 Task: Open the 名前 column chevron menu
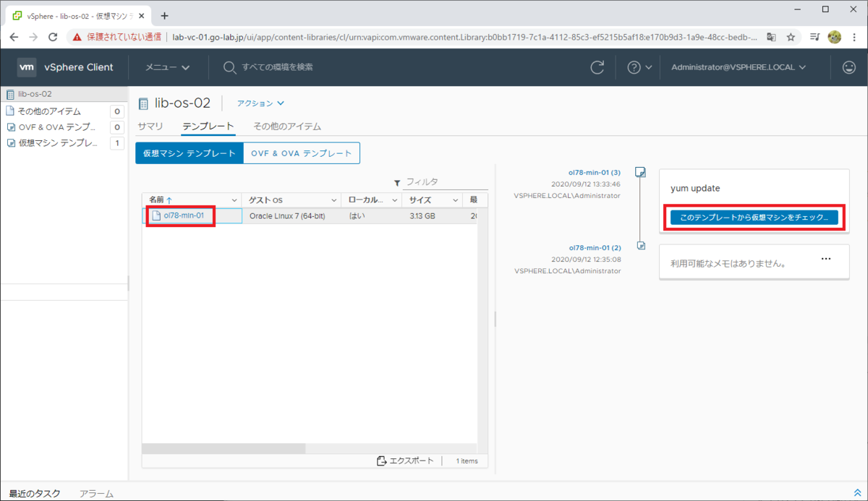[x=234, y=200]
